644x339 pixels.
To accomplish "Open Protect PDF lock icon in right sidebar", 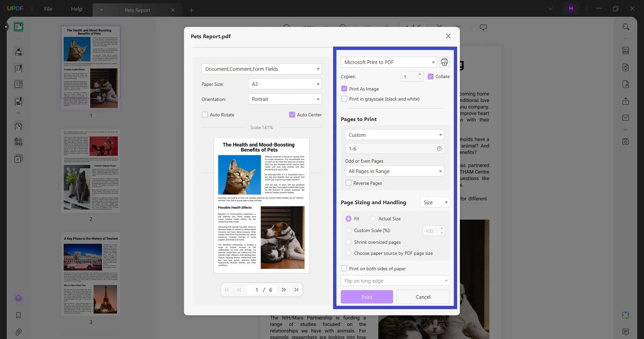I will tap(626, 84).
